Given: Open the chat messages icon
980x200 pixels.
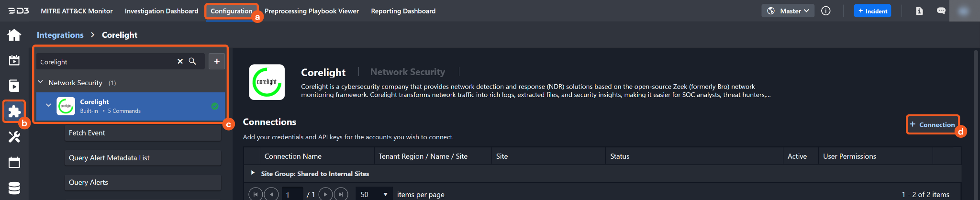Looking at the screenshot, I should (941, 11).
